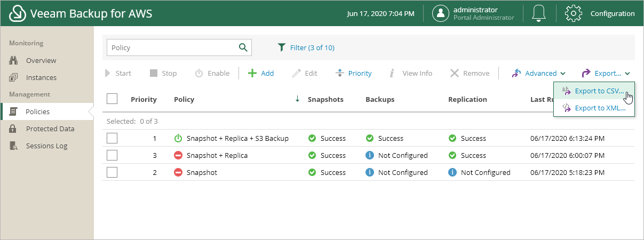
Task: Click administrator account name
Action: click(x=475, y=10)
